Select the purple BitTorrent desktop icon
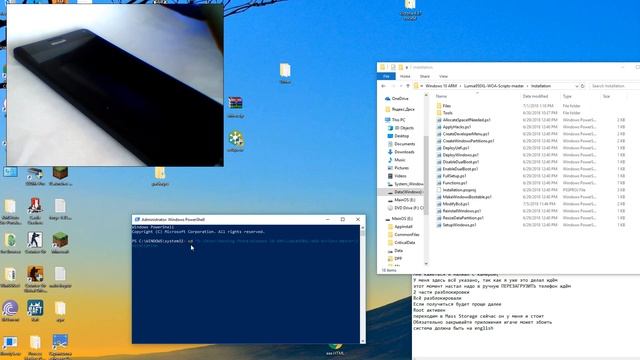 click(10, 309)
